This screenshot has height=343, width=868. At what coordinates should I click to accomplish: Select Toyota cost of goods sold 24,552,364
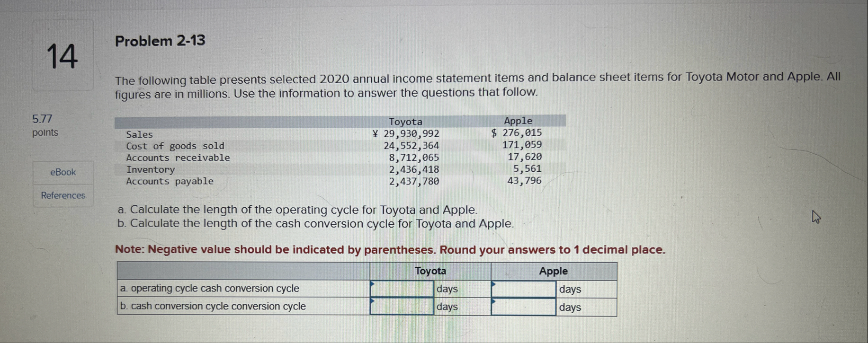point(411,146)
